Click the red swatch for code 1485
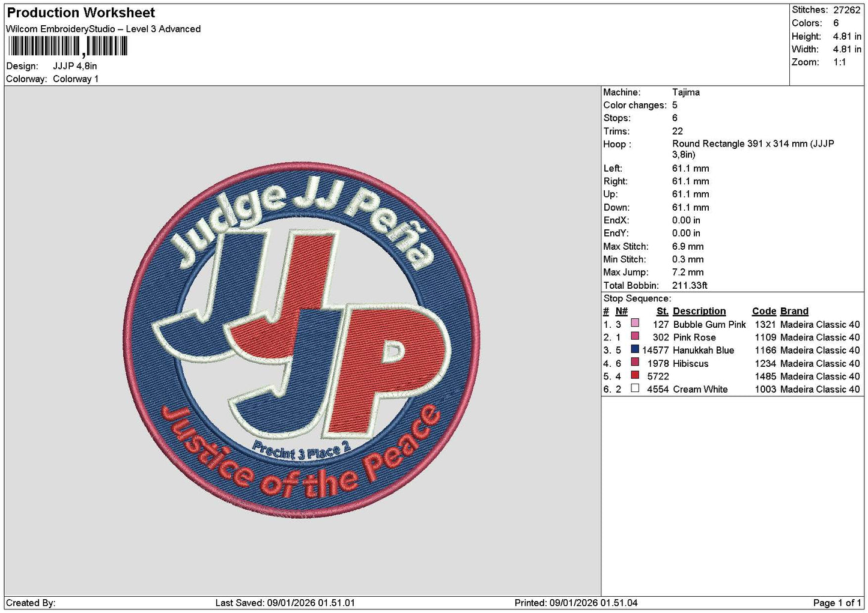868x613 pixels. point(635,375)
